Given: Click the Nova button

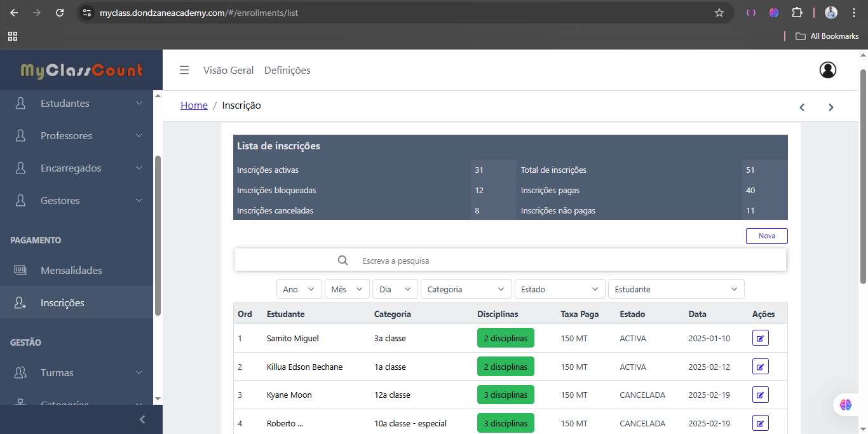Looking at the screenshot, I should [x=766, y=236].
